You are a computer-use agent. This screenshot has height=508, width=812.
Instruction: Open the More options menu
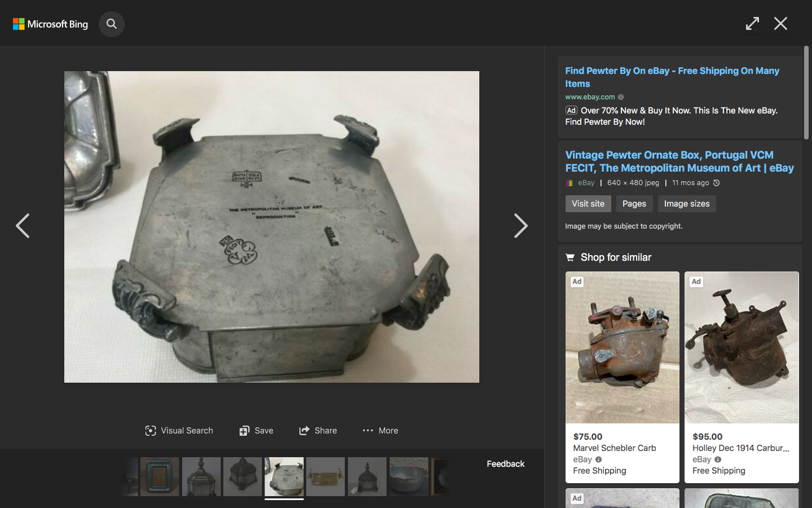click(380, 431)
